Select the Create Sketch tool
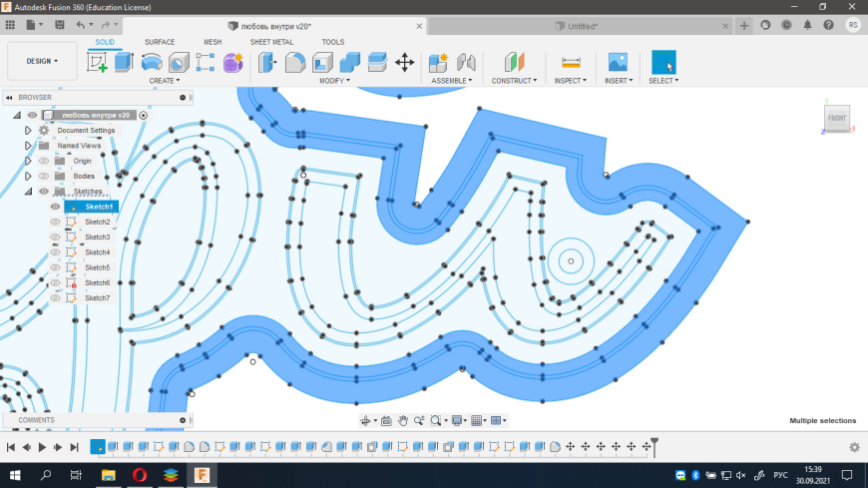 98,62
